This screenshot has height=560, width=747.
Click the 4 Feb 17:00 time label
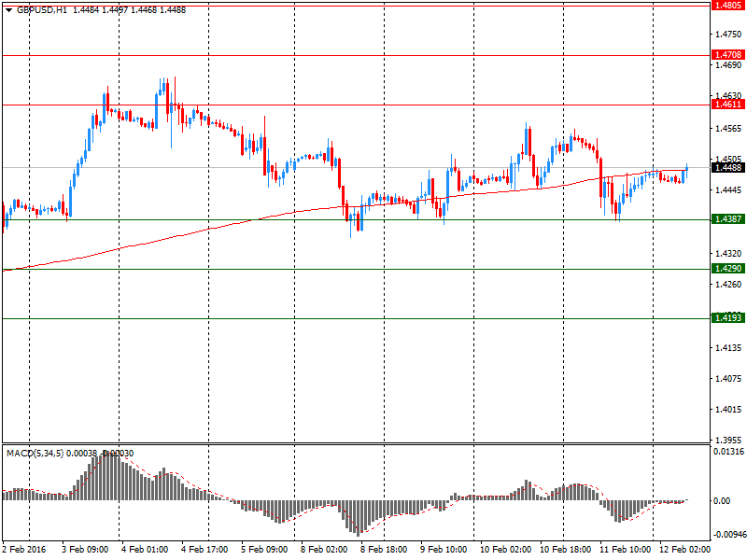204,550
